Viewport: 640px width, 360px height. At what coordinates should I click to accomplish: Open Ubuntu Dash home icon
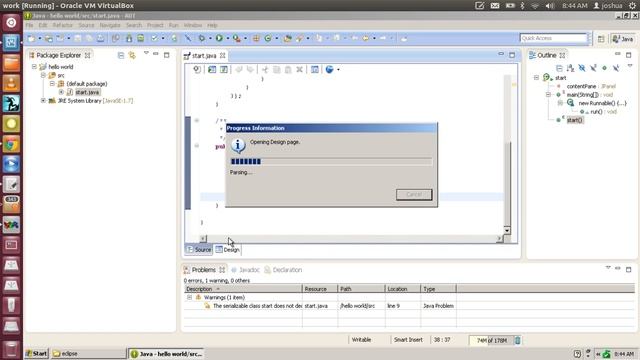[x=11, y=22]
